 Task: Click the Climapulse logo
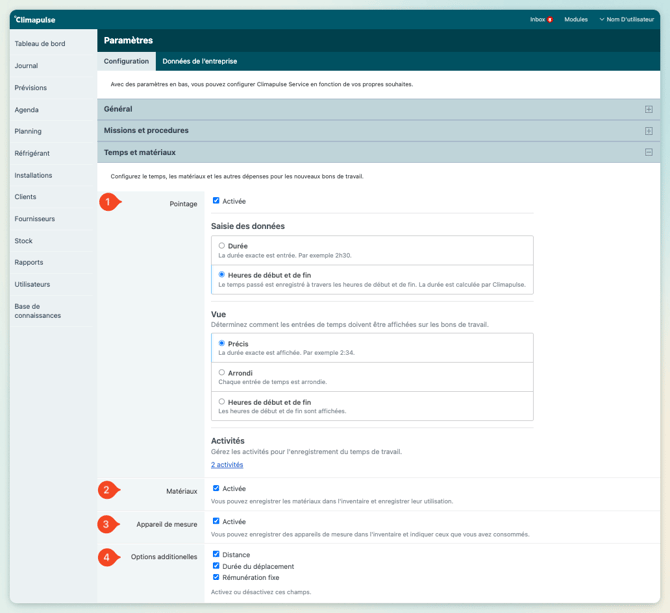click(x=35, y=19)
